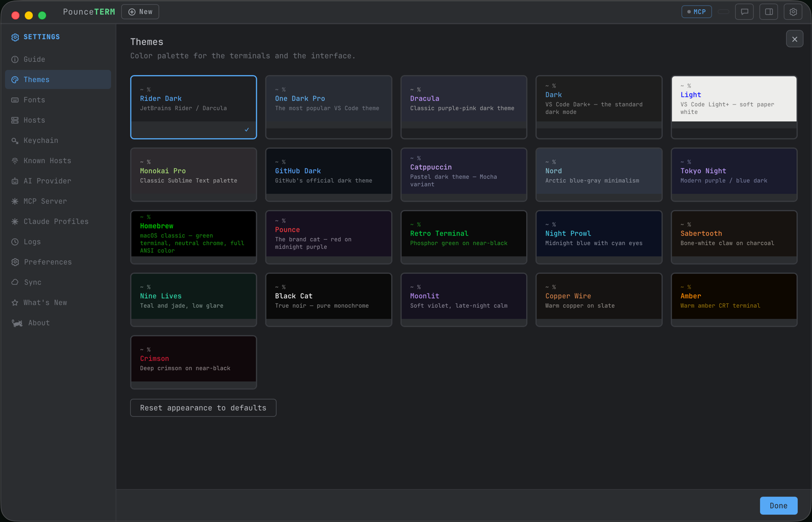Select the Light theme card

[x=734, y=107]
